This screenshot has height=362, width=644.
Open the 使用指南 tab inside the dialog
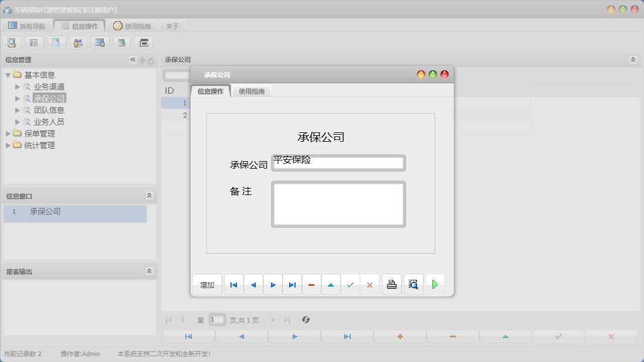click(x=251, y=91)
